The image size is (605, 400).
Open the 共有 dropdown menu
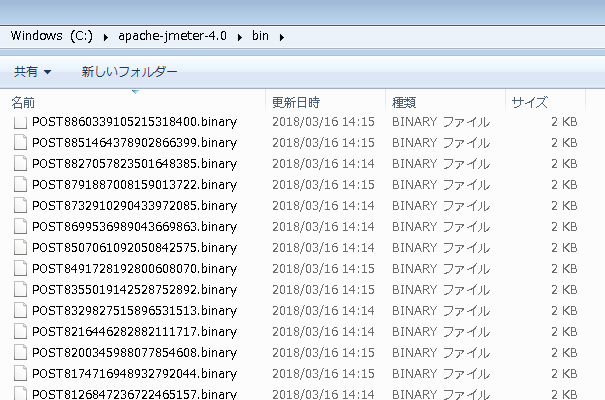click(32, 72)
